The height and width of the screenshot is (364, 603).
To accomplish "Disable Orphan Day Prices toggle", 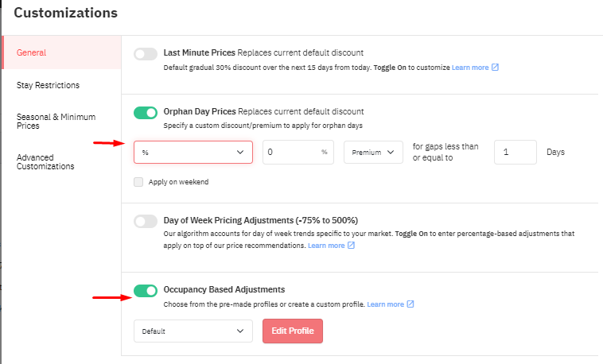I will 146,113.
